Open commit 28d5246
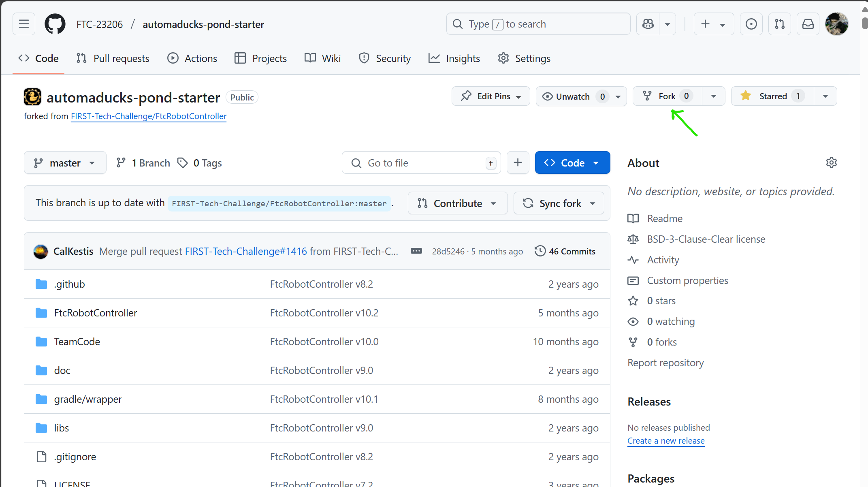868x487 pixels. (448, 252)
